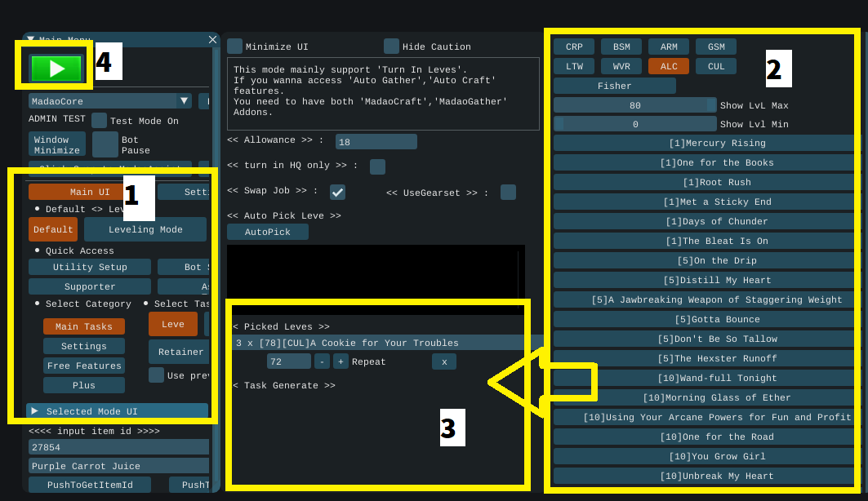Screen dimensions: 868x501
Task: Switch to the Main UI tab
Action: (89, 192)
